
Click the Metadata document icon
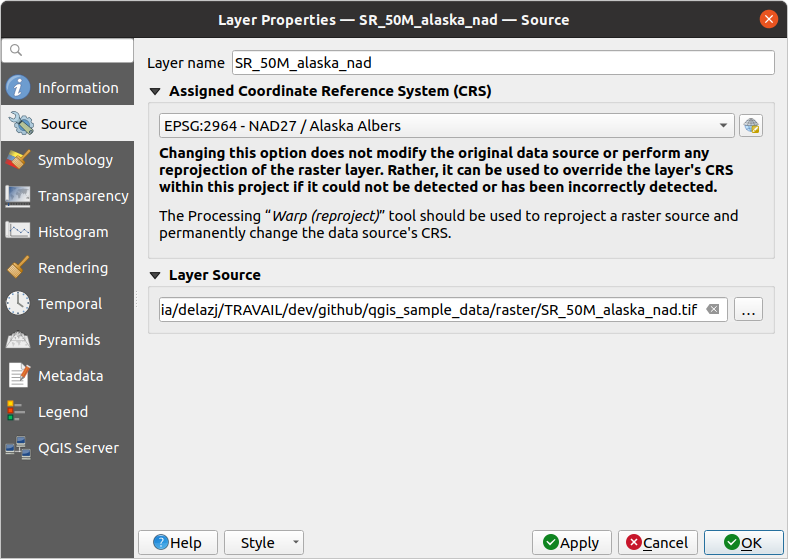[18, 376]
